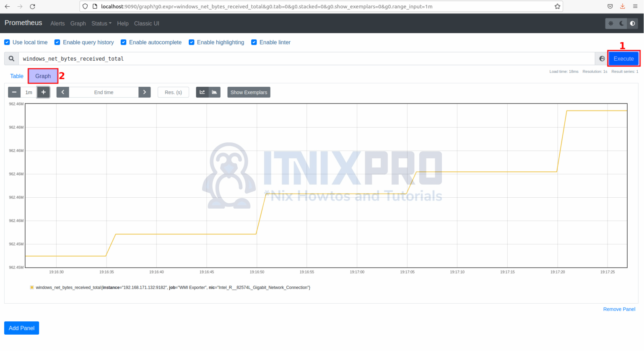The width and height of the screenshot is (644, 351).
Task: Shift end time earlier with the left chevron
Action: (x=62, y=92)
